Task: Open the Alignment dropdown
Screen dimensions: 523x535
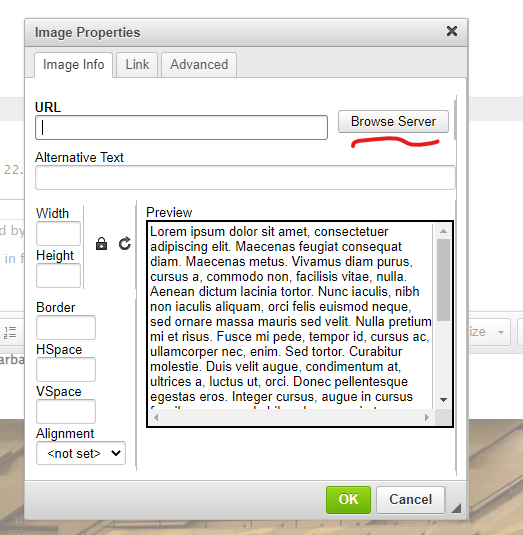Action: 81,453
